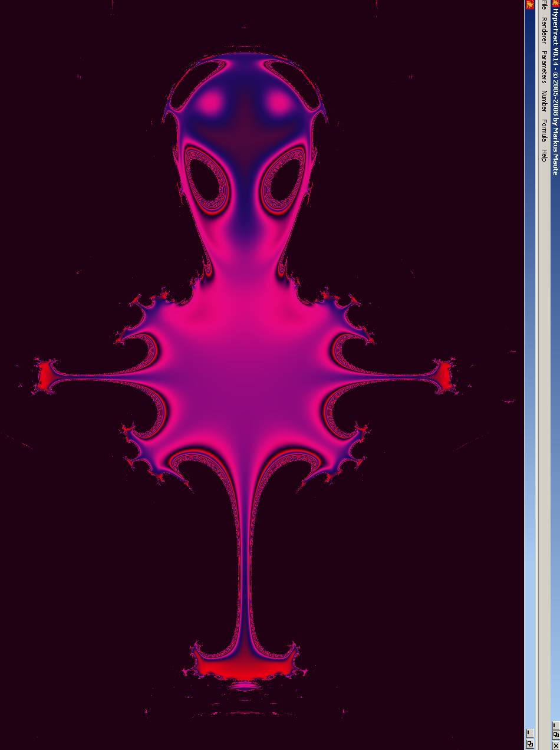Open the Help menu
This screenshot has height=750, width=560.
pyautogui.click(x=543, y=155)
